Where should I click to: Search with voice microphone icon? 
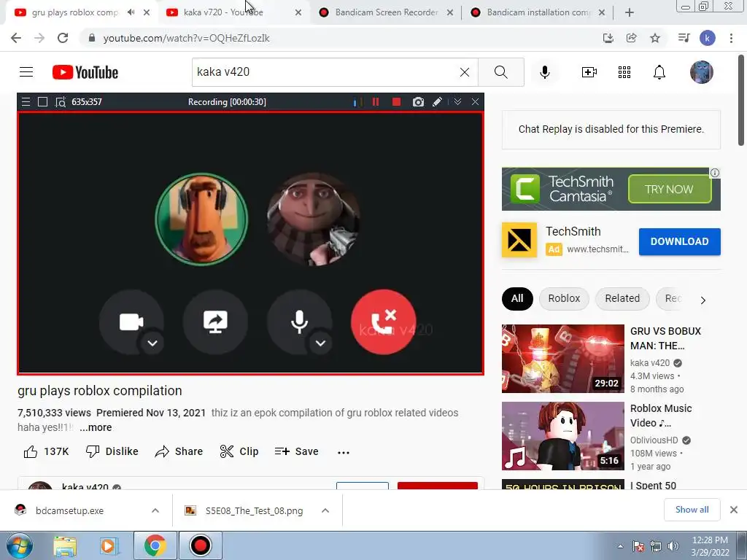[x=545, y=72]
